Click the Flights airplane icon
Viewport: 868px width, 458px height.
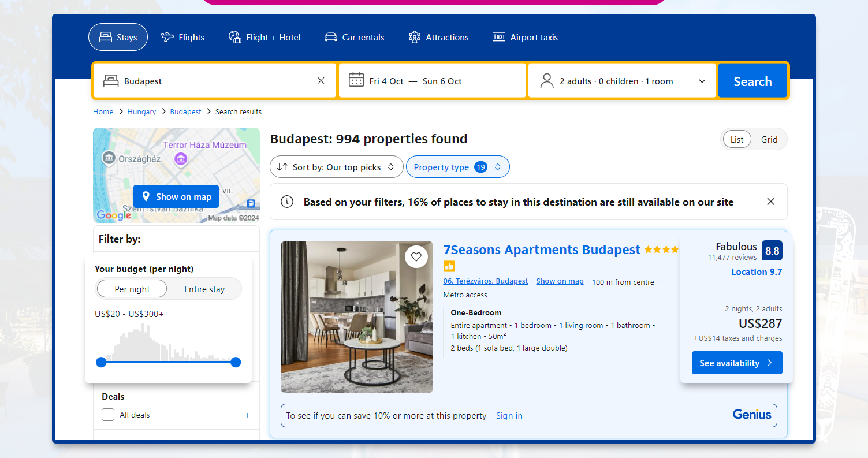click(166, 36)
